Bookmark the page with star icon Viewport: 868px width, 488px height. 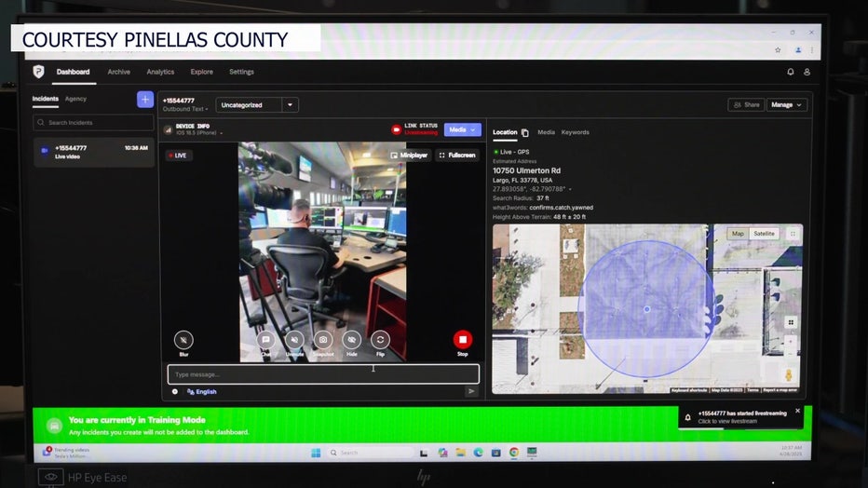[778, 49]
